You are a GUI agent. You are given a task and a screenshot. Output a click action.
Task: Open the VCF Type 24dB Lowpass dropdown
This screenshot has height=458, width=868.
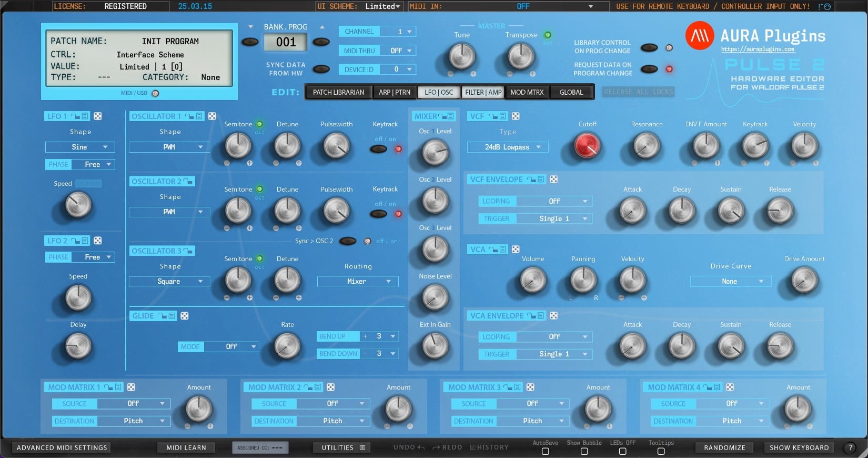point(508,147)
